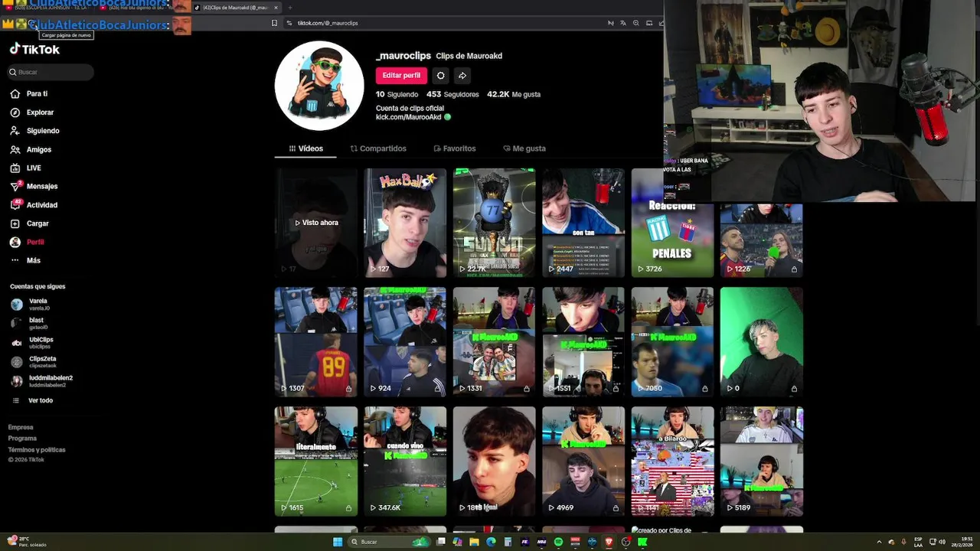The width and height of the screenshot is (980, 551).
Task: Click the bookmark icon in address bar
Action: click(x=274, y=23)
